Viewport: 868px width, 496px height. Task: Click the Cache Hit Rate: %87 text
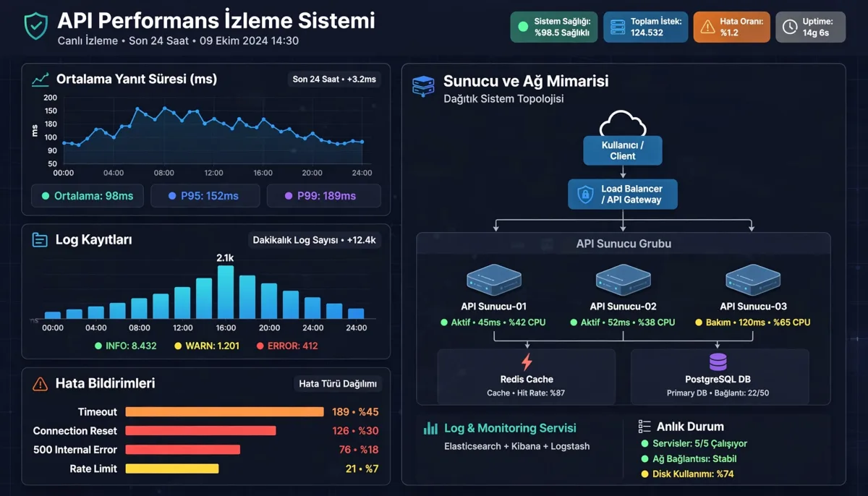(x=526, y=393)
